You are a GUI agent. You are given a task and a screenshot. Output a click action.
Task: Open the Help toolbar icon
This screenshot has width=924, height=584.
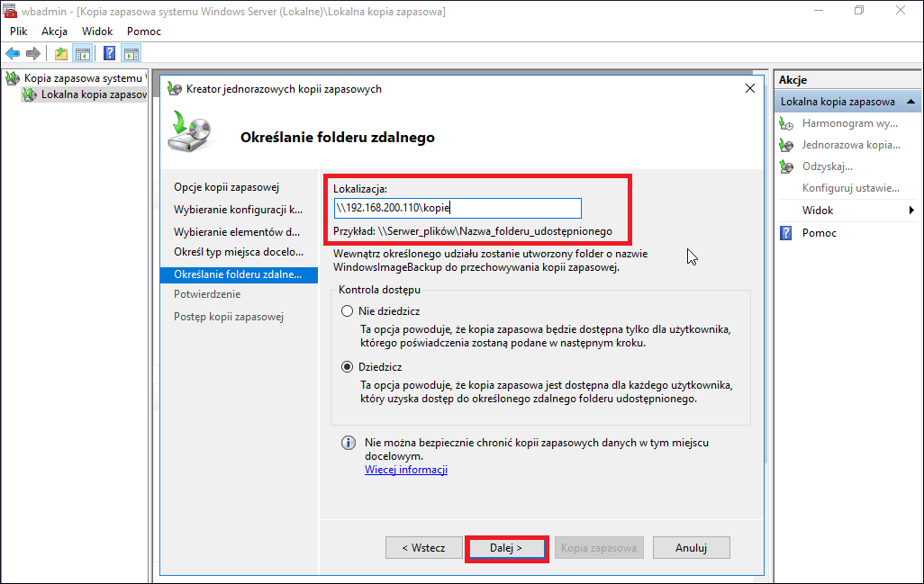pos(109,54)
